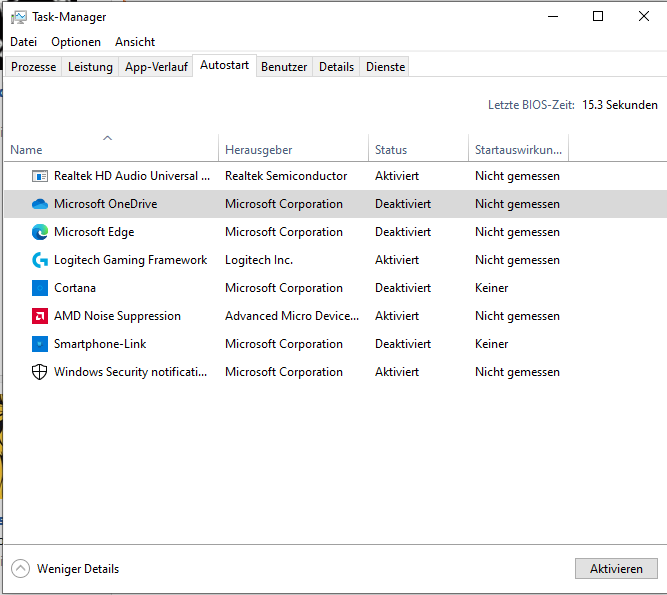
Task: Switch to the Prozesse tab
Action: point(33,67)
